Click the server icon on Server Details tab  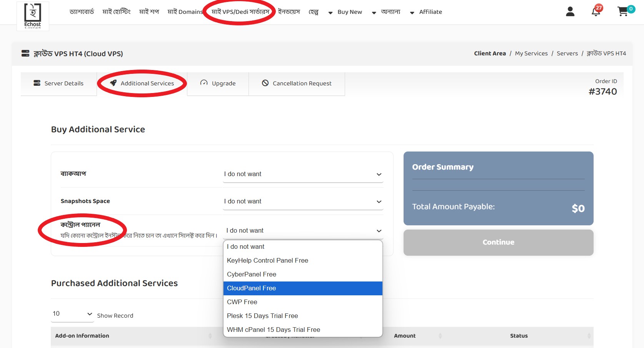click(37, 83)
